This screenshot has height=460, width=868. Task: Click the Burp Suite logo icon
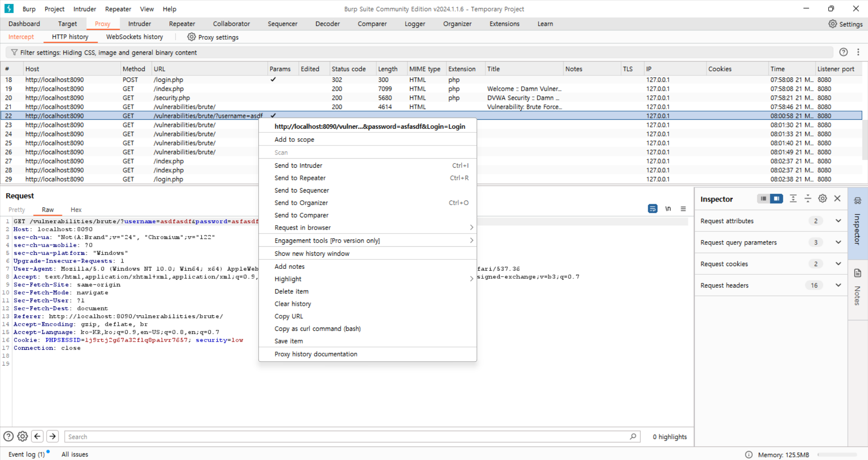click(9, 9)
